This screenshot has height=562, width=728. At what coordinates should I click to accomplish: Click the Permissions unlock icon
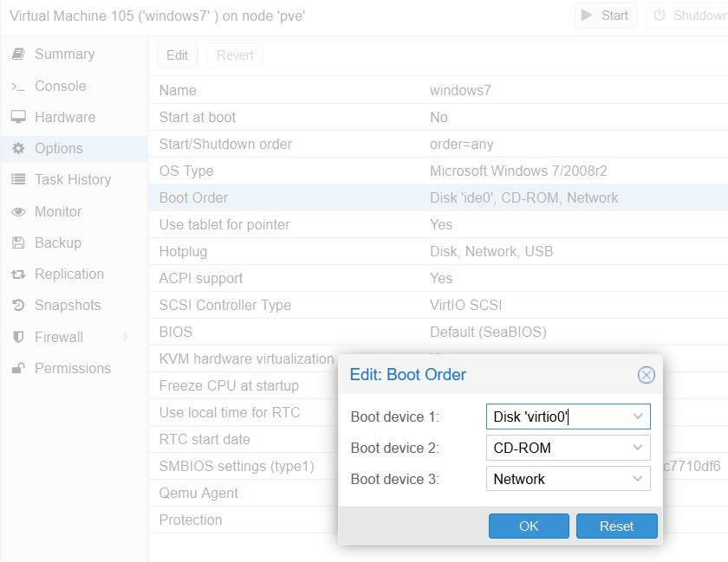pyautogui.click(x=18, y=368)
